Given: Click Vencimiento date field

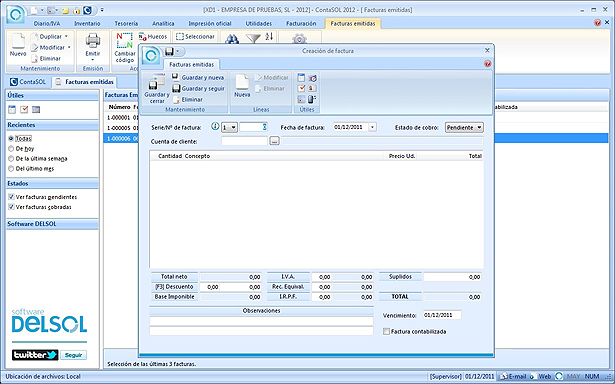Looking at the screenshot, I should pos(442,315).
